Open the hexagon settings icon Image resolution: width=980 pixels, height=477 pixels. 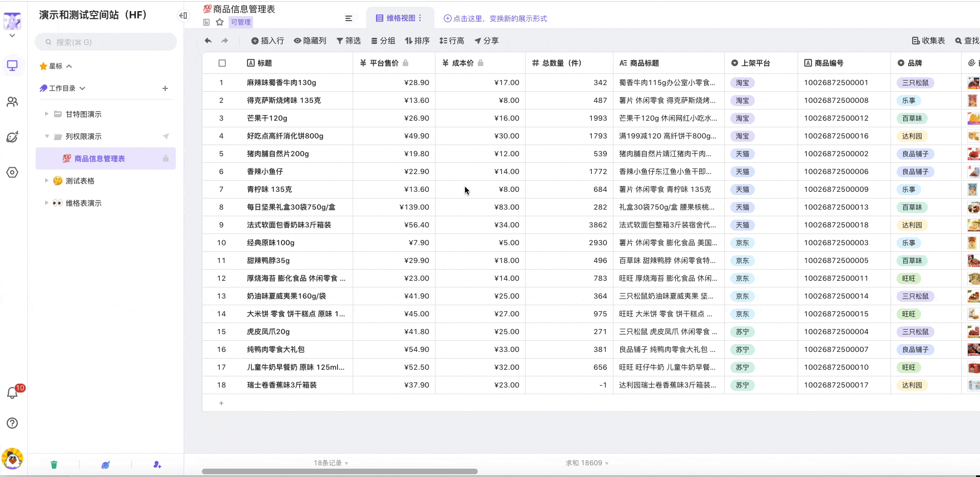coord(12,172)
